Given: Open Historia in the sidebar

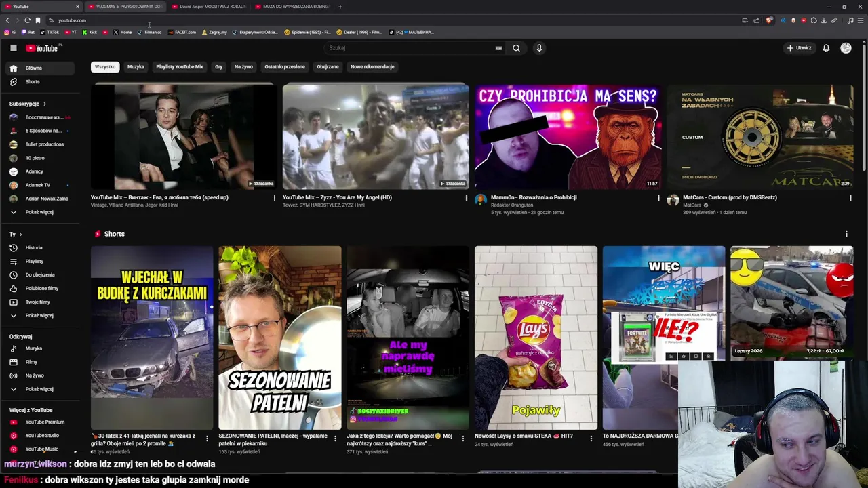Looking at the screenshot, I should pos(41,247).
